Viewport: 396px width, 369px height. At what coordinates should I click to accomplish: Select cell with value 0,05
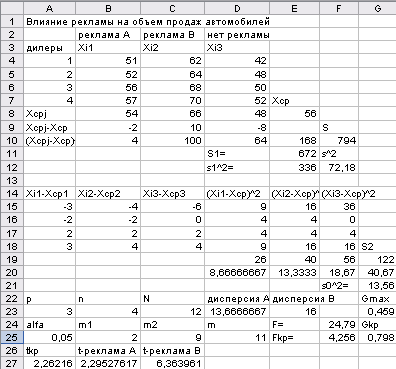[50, 337]
